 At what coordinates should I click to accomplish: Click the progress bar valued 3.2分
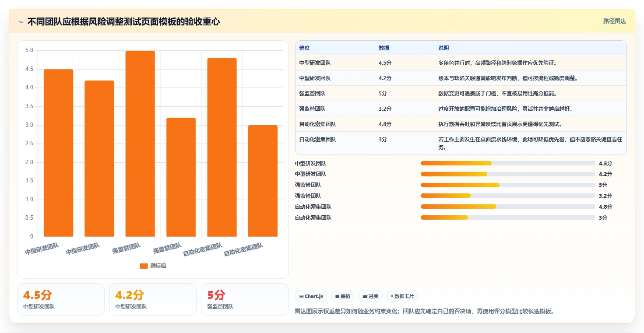(x=508, y=196)
